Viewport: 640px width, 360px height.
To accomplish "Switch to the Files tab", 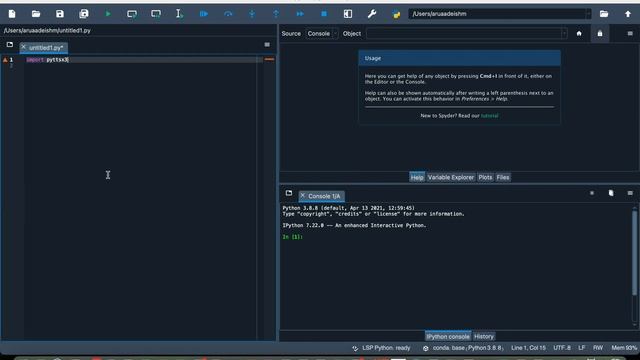I will [x=503, y=177].
